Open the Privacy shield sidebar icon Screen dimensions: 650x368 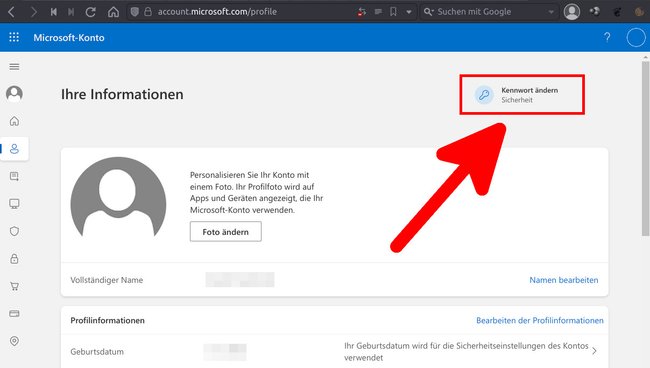[15, 231]
